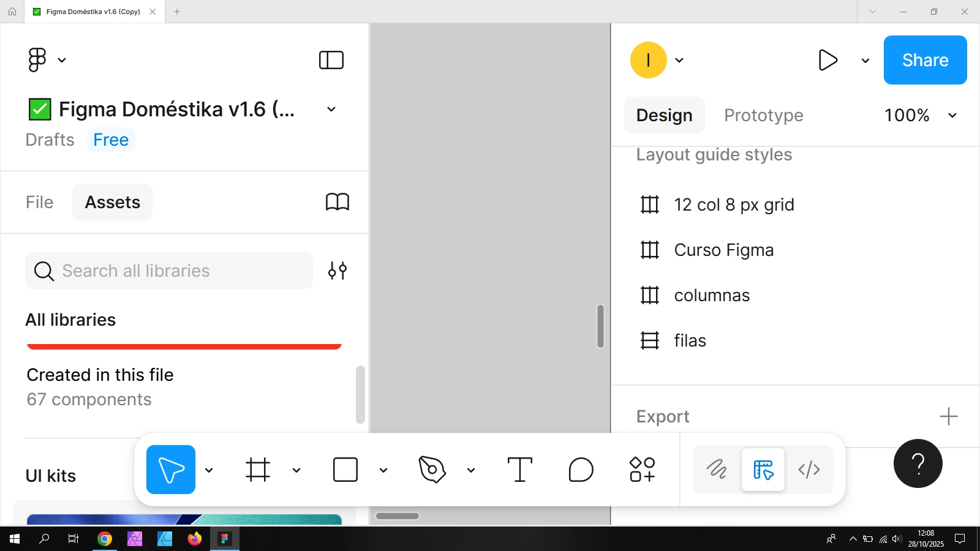
Task: Open the Windows notification center
Action: click(x=960, y=539)
